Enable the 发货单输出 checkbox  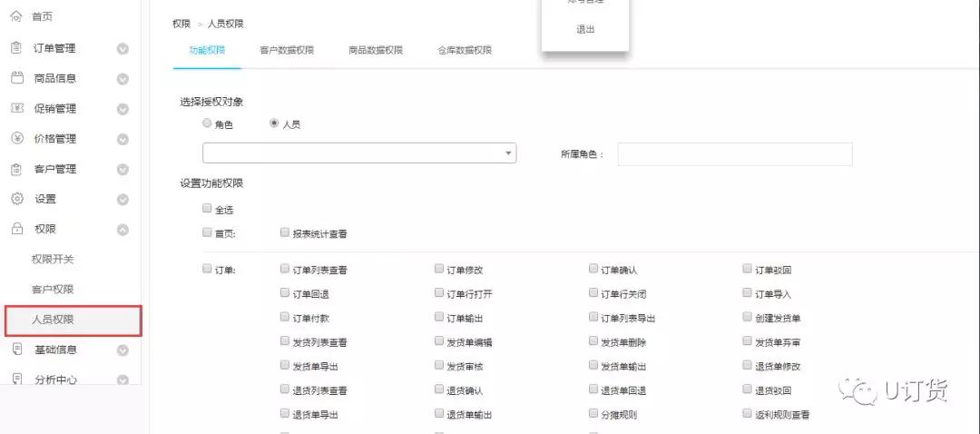coord(593,365)
